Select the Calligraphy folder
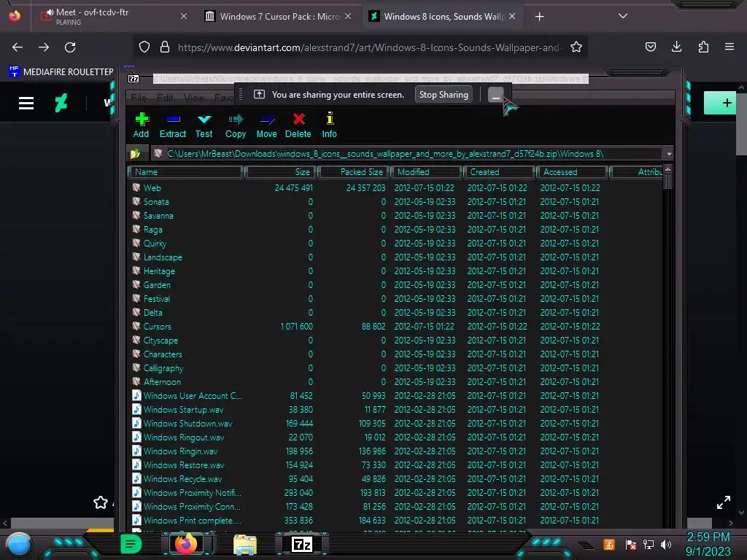 163,368
